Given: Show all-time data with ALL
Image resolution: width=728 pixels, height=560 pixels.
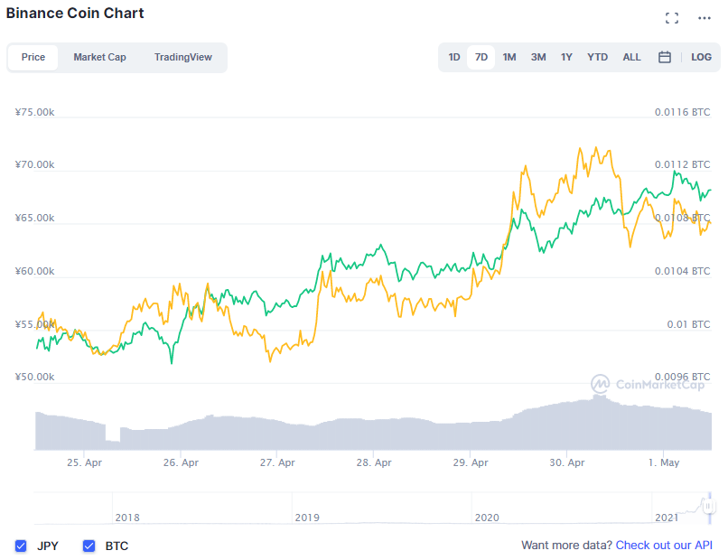Looking at the screenshot, I should (x=631, y=57).
